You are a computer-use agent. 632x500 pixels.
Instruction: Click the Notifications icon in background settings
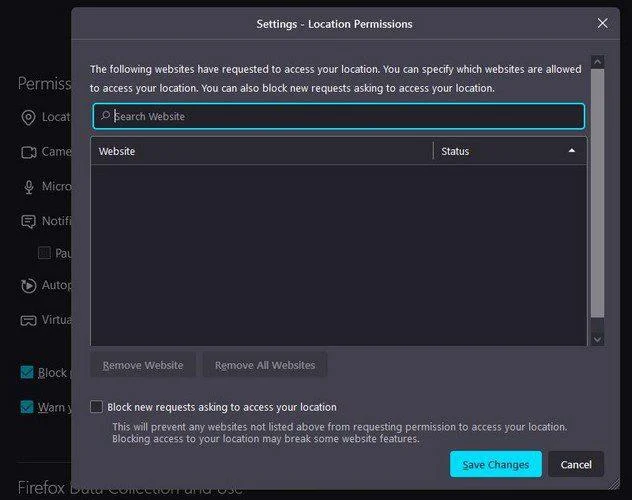29,222
